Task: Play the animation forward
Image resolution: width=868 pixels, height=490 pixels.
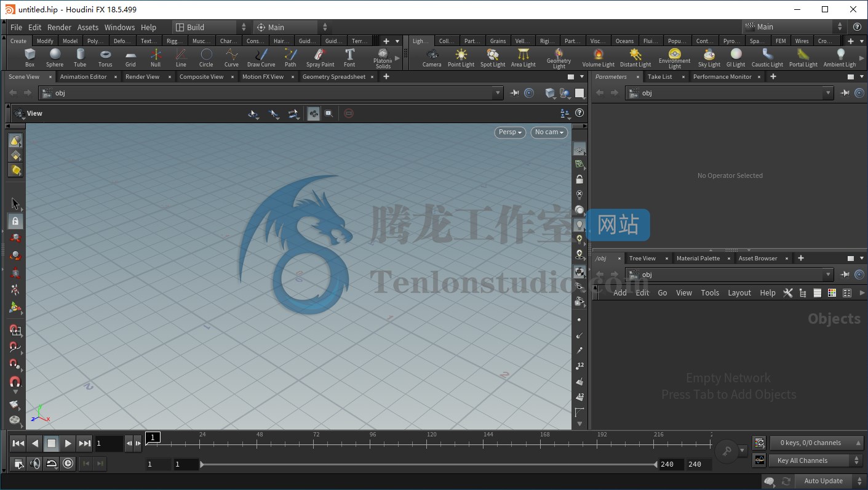Action: click(x=68, y=443)
